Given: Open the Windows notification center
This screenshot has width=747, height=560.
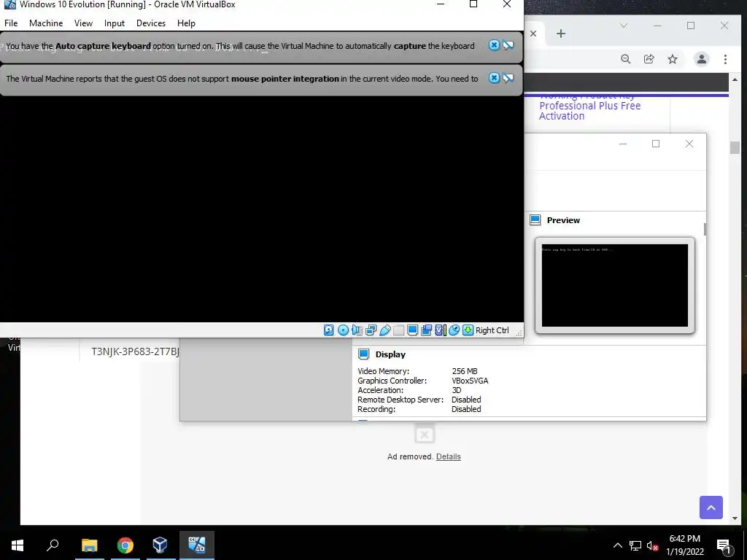Looking at the screenshot, I should coord(724,545).
